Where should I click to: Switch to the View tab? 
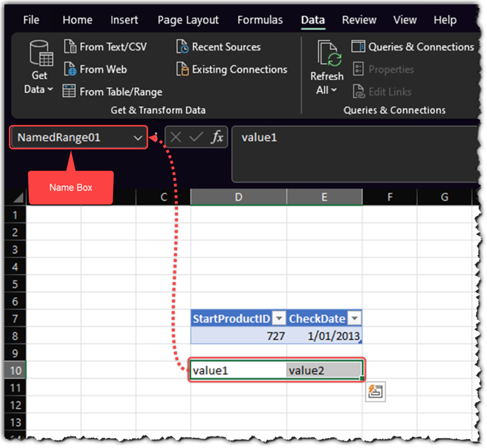coord(405,20)
